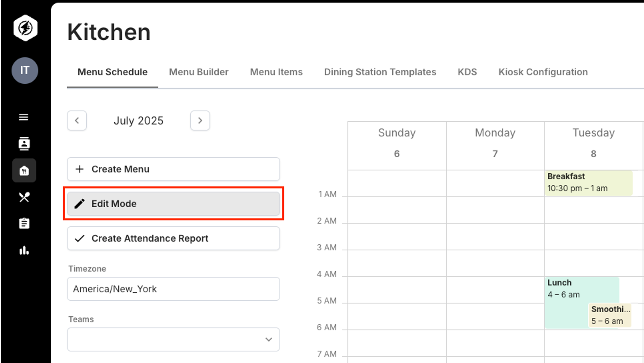Switch to the Menu Schedule tab
This screenshot has height=363, width=644.
click(113, 72)
